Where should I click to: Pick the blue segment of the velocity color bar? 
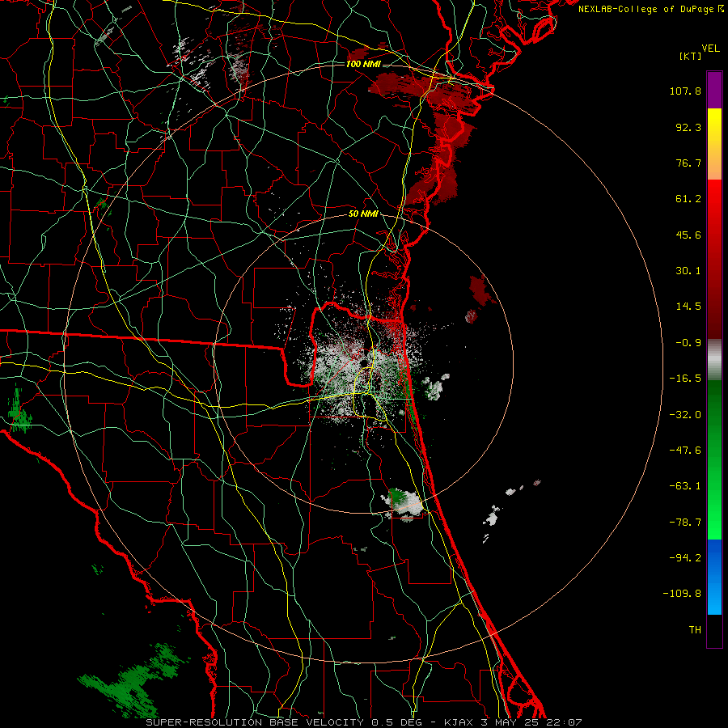pos(714,577)
